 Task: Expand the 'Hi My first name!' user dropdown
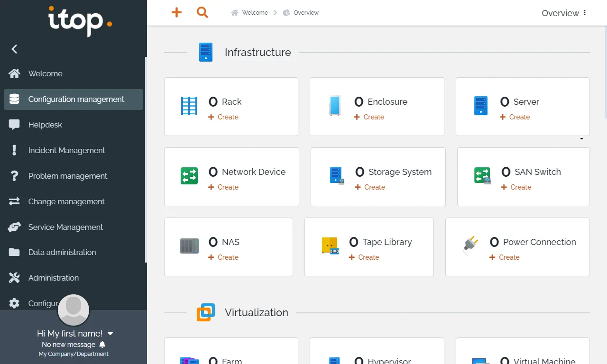coord(110,334)
